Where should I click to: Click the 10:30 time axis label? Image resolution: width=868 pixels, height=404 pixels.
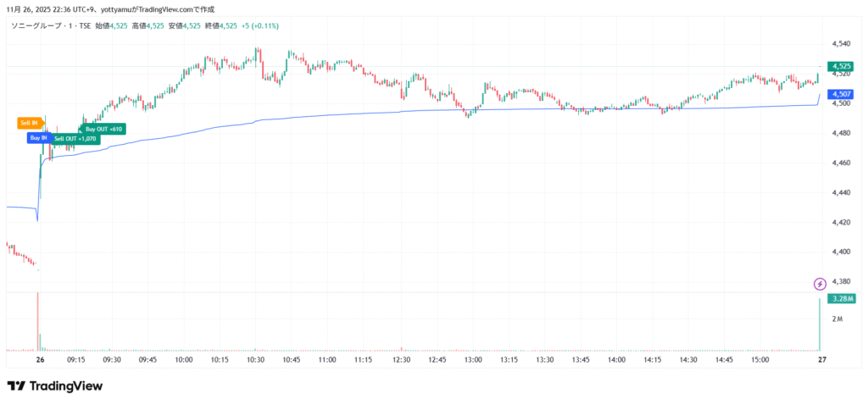[x=255, y=360]
